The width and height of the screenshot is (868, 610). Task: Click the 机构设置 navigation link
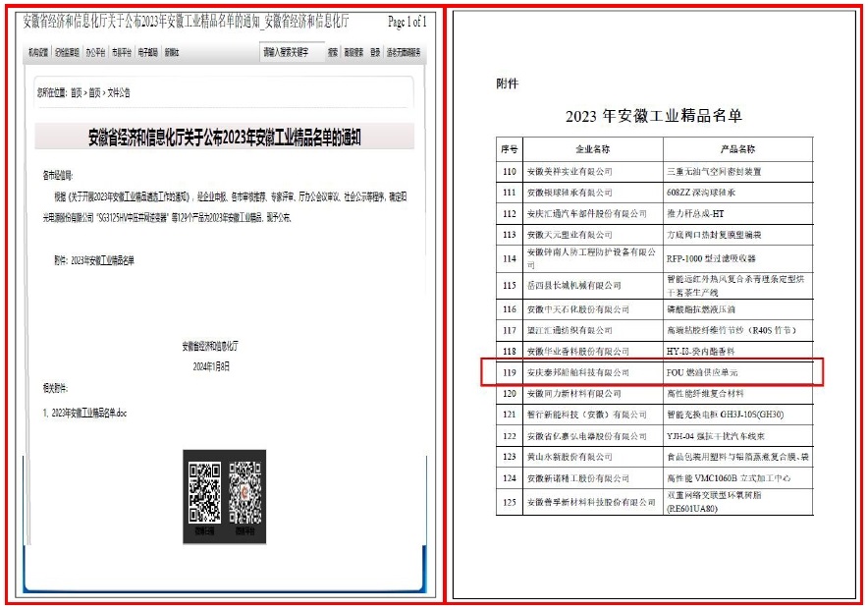pyautogui.click(x=38, y=53)
